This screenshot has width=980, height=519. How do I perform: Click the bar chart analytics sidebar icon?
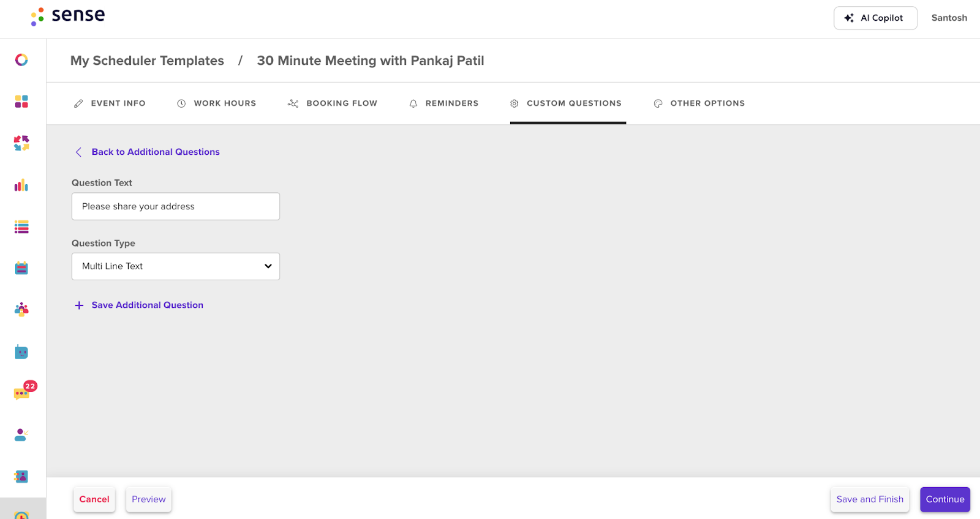pyautogui.click(x=21, y=185)
